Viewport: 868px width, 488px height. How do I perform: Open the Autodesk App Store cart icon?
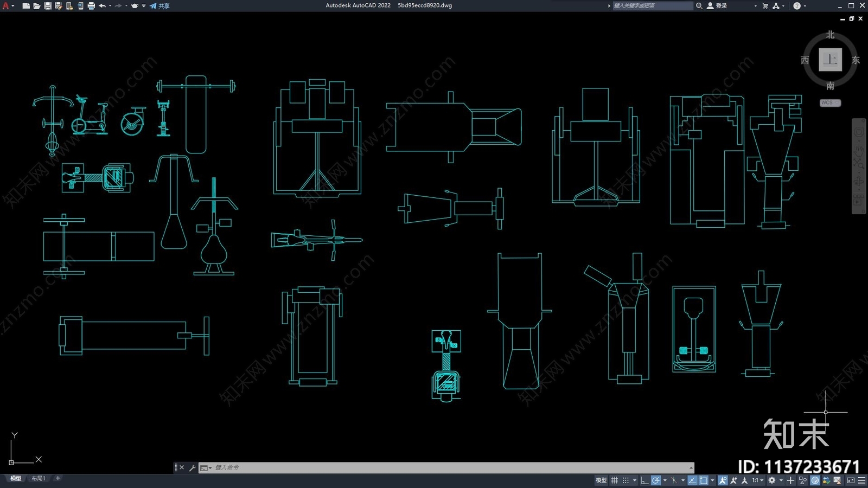765,6
